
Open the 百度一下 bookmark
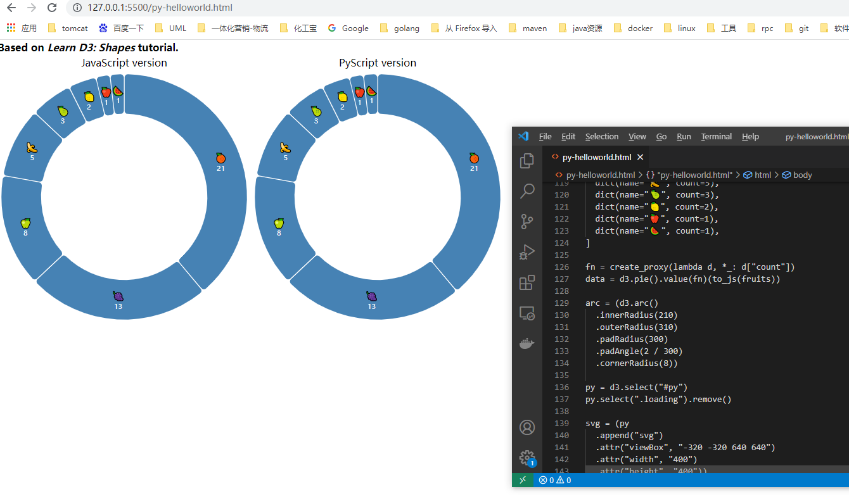click(122, 28)
